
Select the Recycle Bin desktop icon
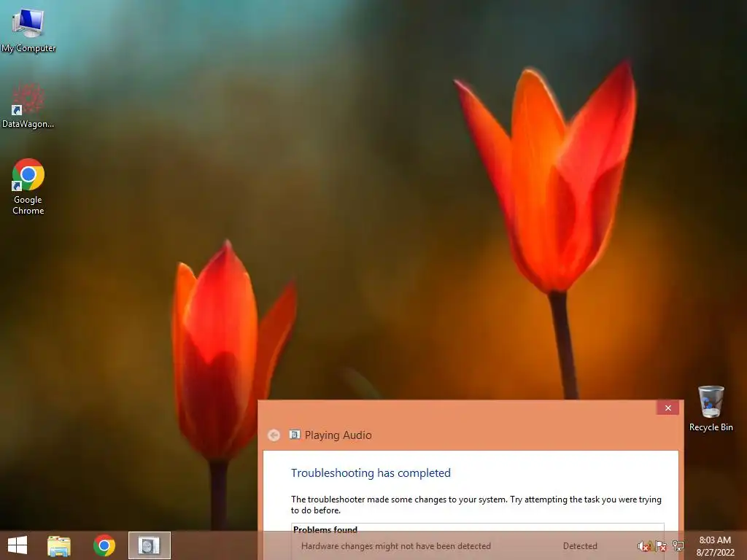(711, 408)
